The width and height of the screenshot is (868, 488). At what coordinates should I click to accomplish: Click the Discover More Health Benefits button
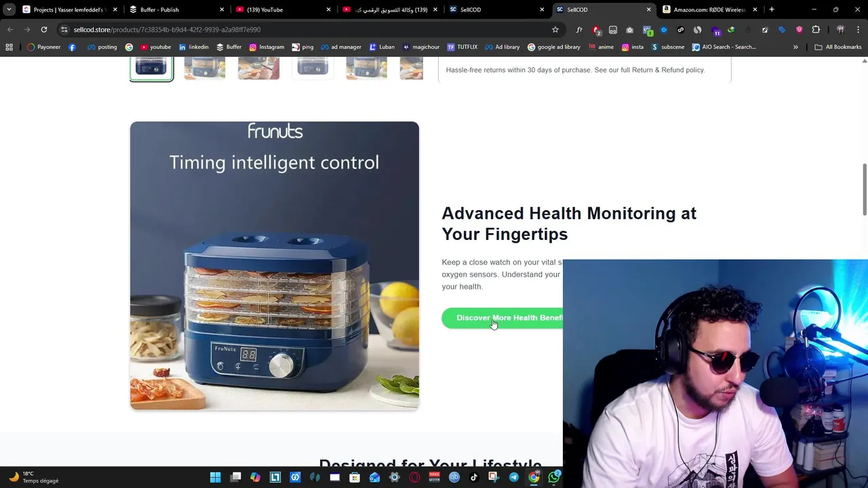[502, 318]
